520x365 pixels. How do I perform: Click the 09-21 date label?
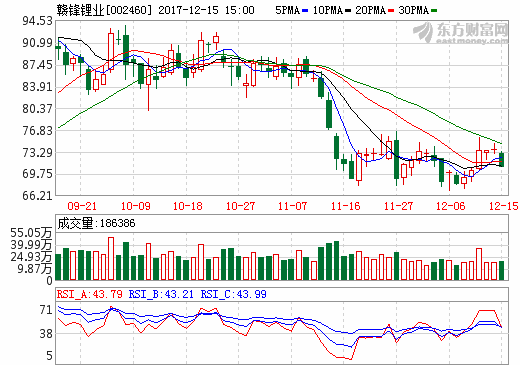(x=82, y=206)
